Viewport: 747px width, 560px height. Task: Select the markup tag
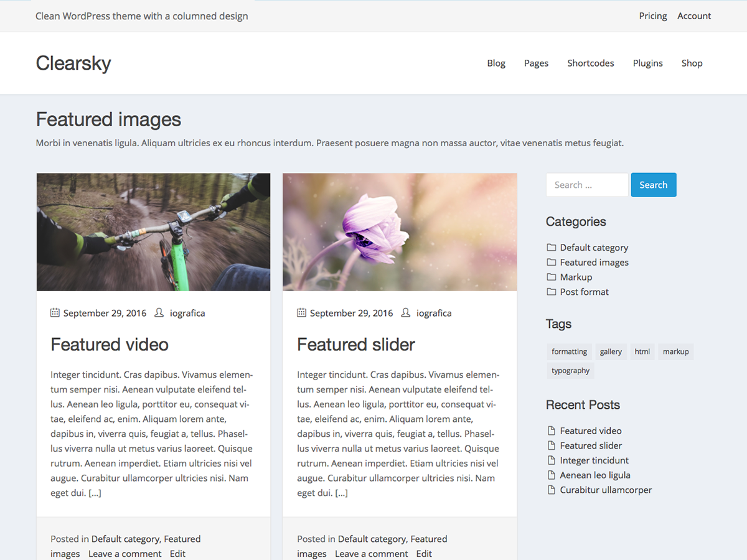(675, 352)
